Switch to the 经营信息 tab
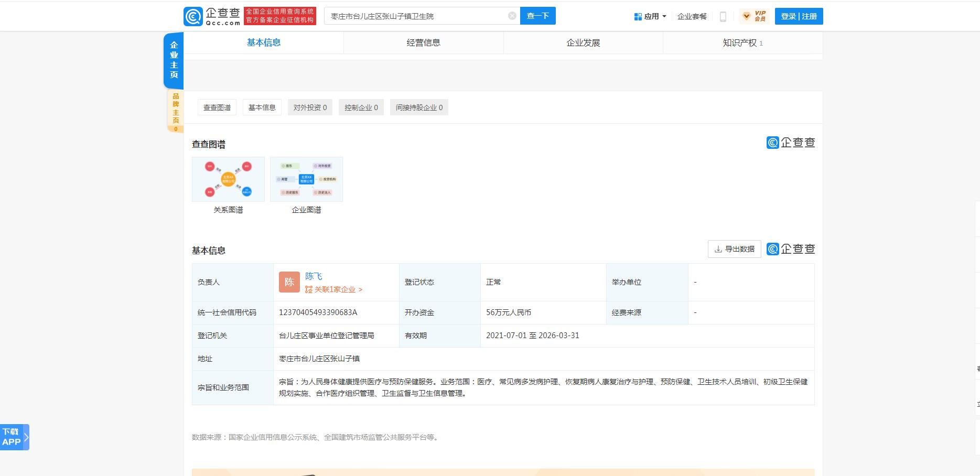 [x=423, y=43]
